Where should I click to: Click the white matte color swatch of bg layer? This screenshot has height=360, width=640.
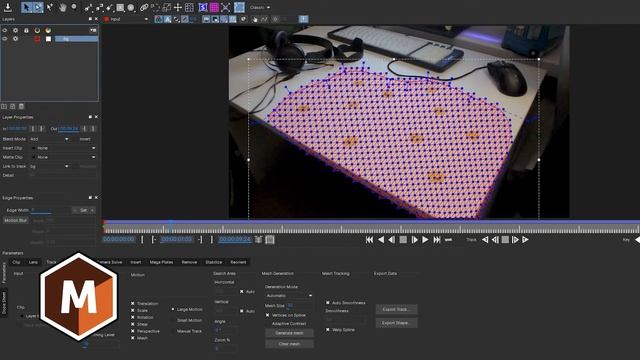[48, 39]
